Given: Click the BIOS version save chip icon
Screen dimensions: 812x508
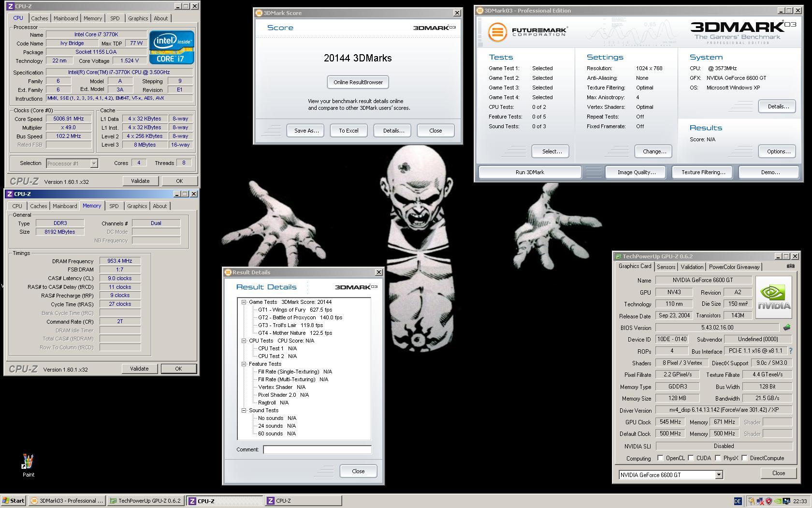Looking at the screenshot, I should [787, 328].
